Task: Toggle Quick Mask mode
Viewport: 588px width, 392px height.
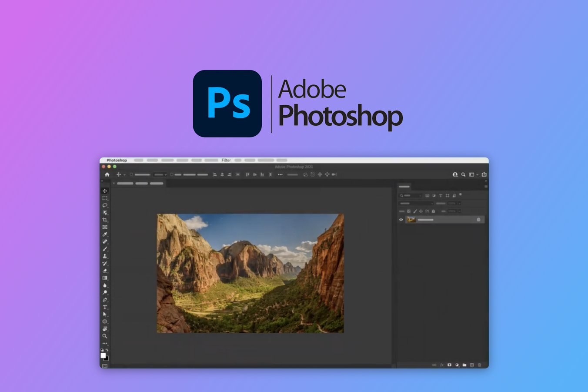Action: (105, 366)
